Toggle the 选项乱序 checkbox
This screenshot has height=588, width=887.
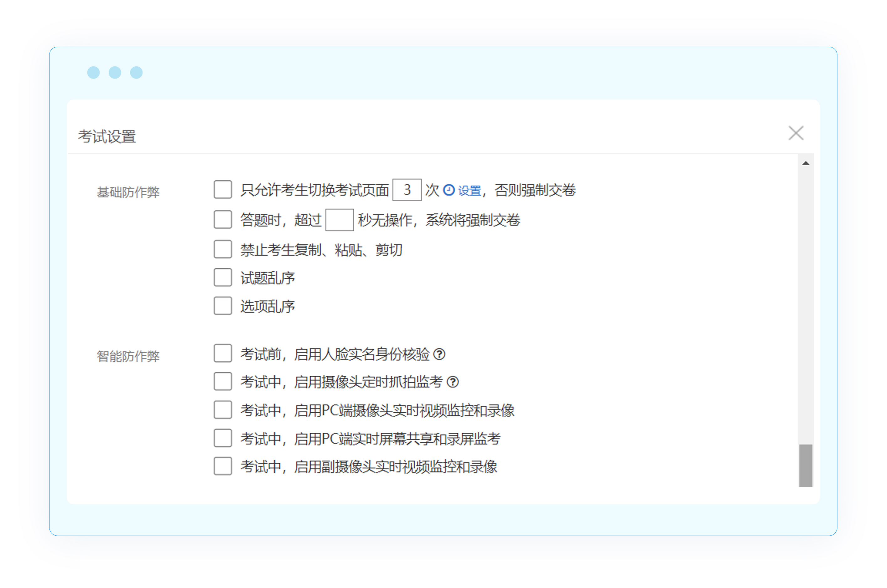coord(223,306)
